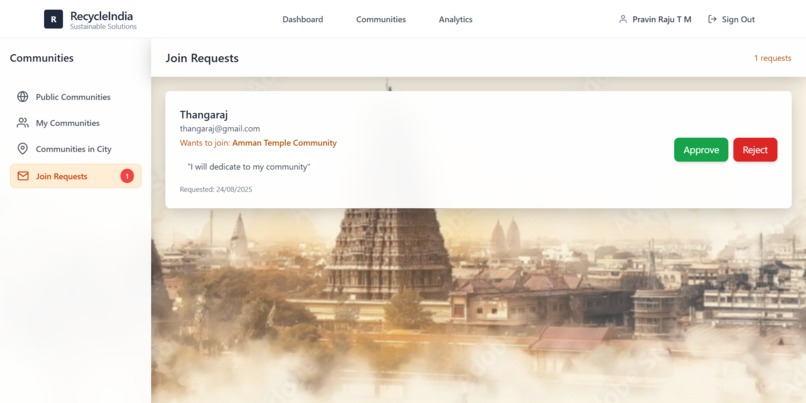The width and height of the screenshot is (806, 403).
Task: Select Join Requests in the sidebar
Action: (x=76, y=176)
